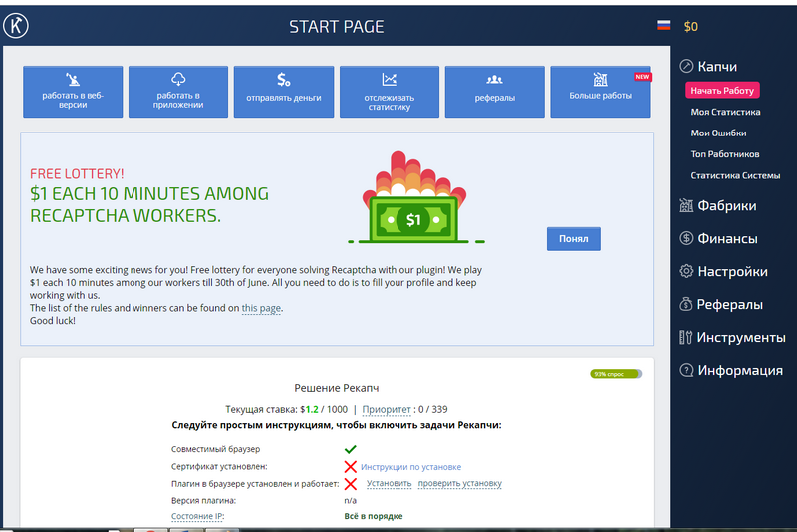Screen dimensions: 797x532
Task: Open the 'отслеживать статистику' tile
Action: pyautogui.click(x=389, y=92)
